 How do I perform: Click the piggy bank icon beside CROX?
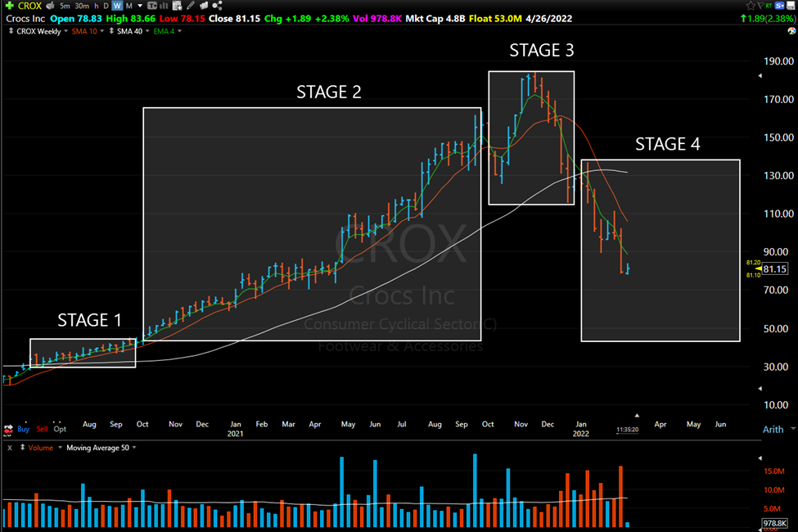click(x=50, y=6)
